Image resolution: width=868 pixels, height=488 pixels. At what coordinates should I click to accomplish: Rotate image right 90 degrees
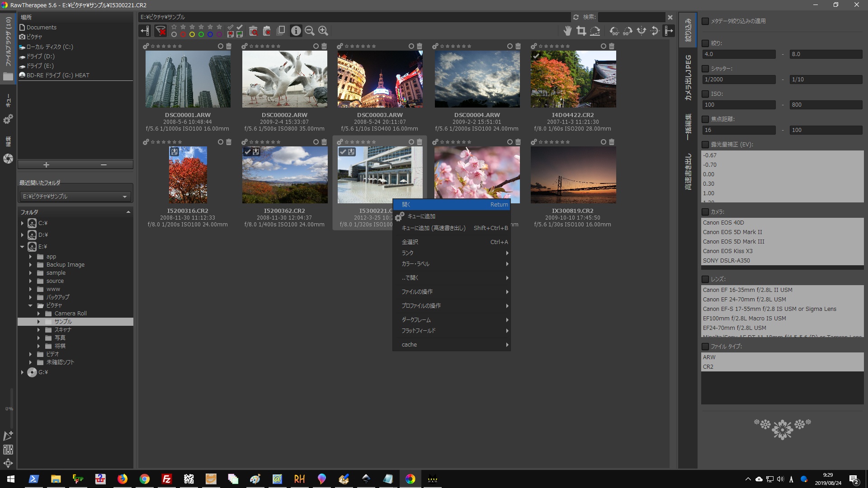pos(627,31)
